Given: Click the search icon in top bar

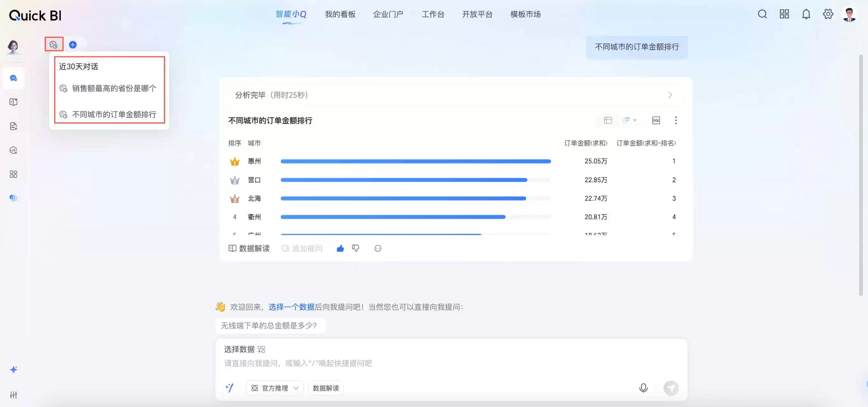Looking at the screenshot, I should pyautogui.click(x=763, y=14).
